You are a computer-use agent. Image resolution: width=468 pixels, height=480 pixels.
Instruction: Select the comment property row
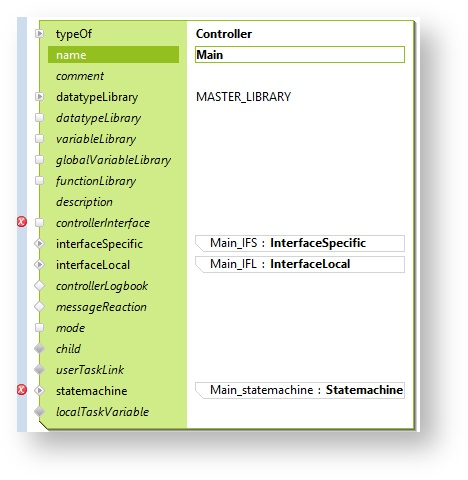113,76
